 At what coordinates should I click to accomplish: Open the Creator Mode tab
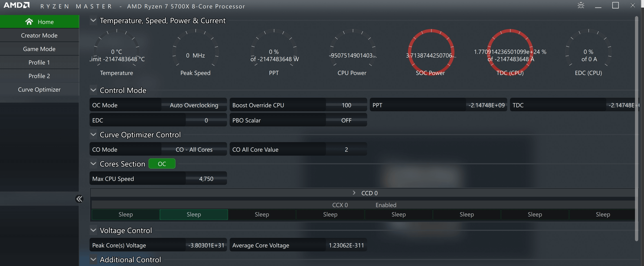[39, 35]
